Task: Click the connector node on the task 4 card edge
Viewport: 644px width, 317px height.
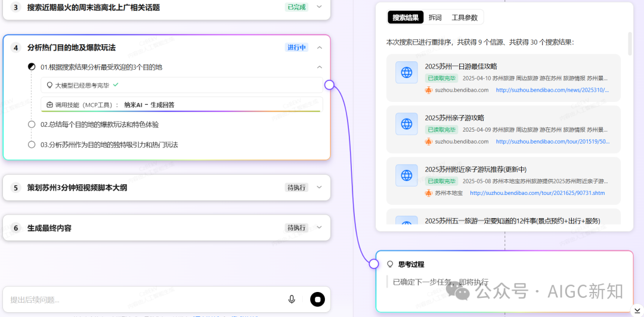Action: click(x=329, y=85)
